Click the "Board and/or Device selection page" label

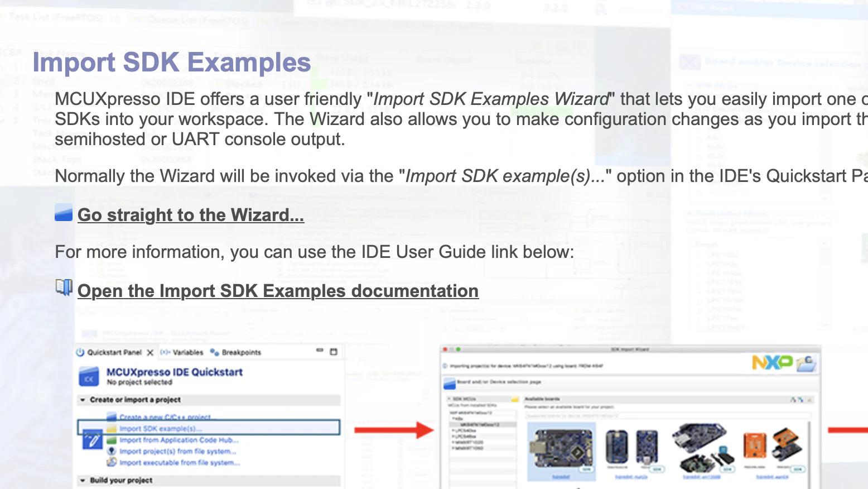tap(499, 382)
